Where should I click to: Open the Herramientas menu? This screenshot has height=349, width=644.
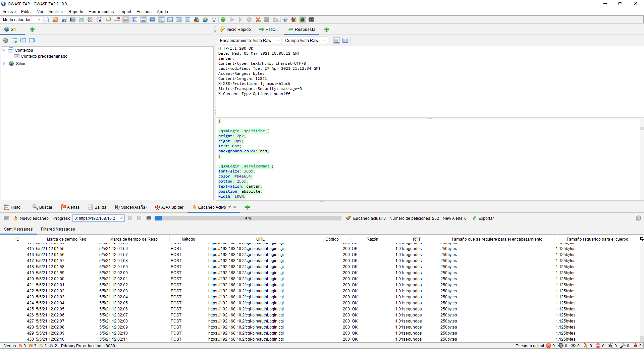(101, 11)
